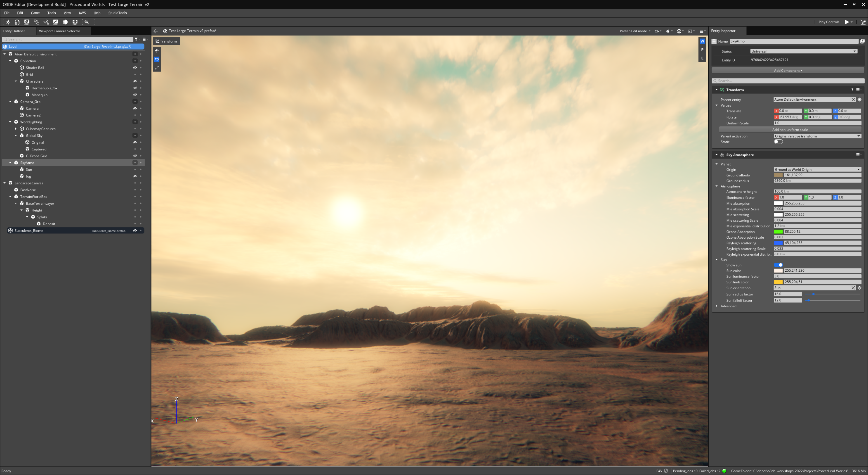Open the Track View path icon

pos(46,22)
